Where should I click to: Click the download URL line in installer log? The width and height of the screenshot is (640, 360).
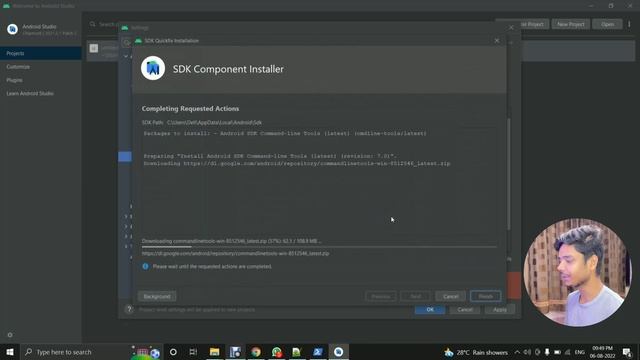coord(297,163)
